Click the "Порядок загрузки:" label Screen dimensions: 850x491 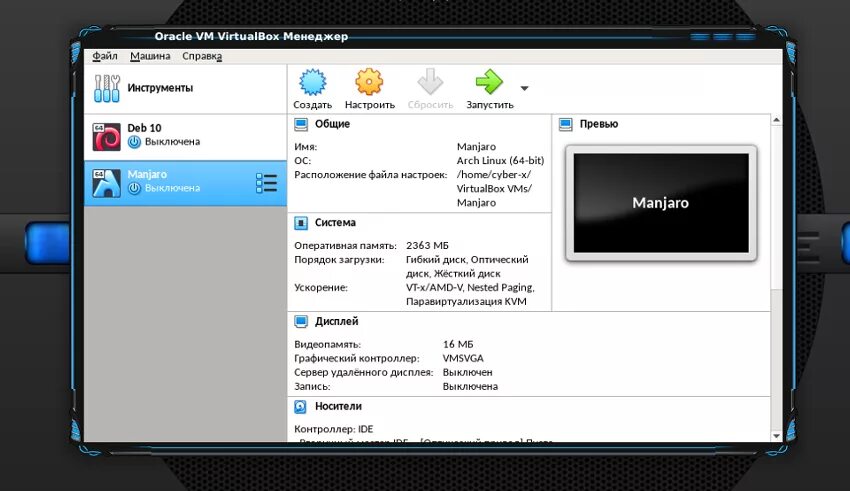click(339, 260)
